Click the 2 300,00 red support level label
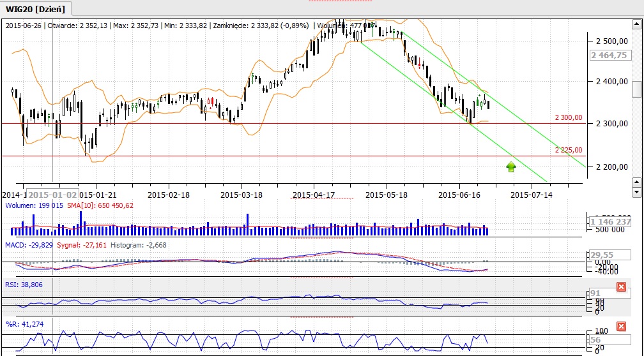 [x=568, y=117]
